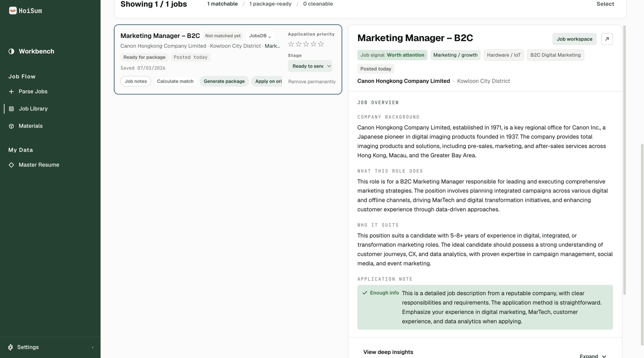Image resolution: width=644 pixels, height=358 pixels.
Task: Click Posted today tag in detail panel
Action: click(375, 69)
